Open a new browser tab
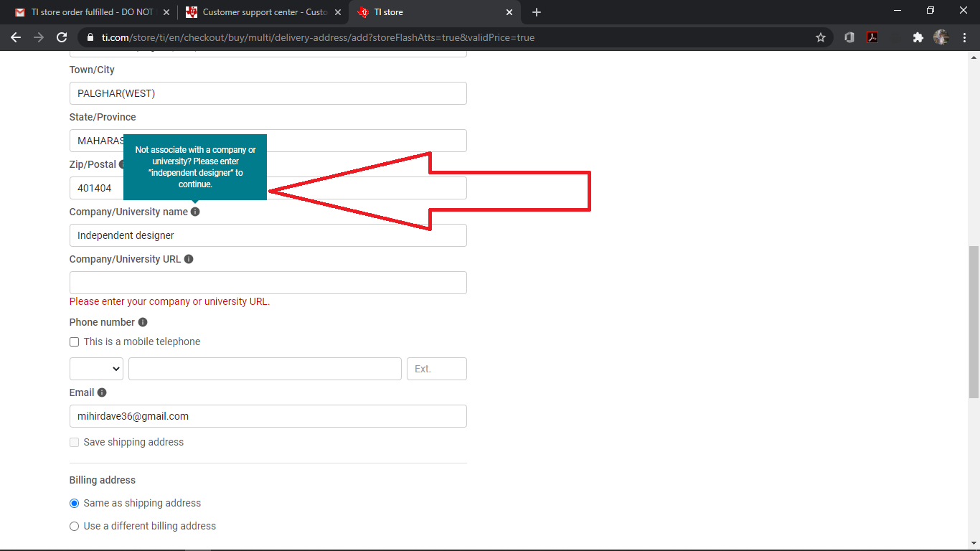 click(537, 12)
